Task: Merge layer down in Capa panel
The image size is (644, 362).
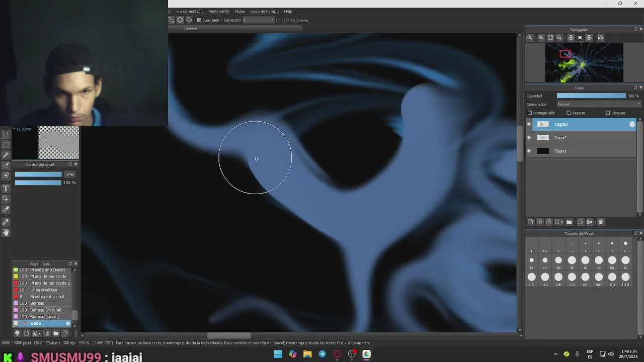Action: coord(590,222)
